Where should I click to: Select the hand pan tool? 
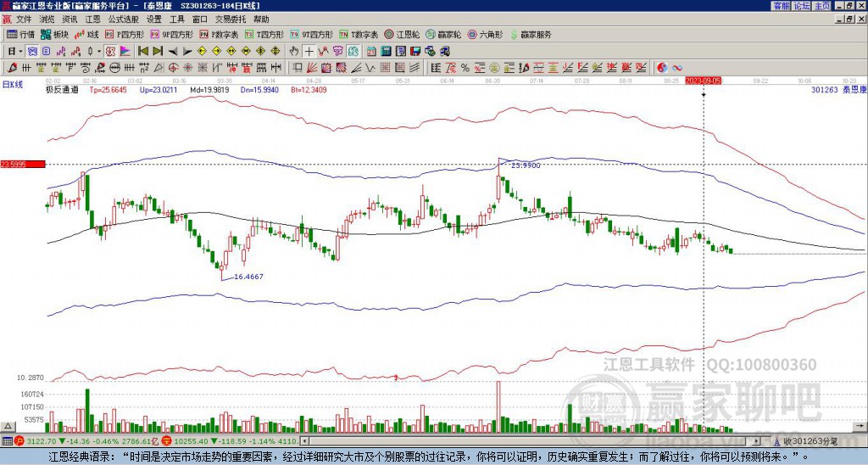[x=293, y=52]
